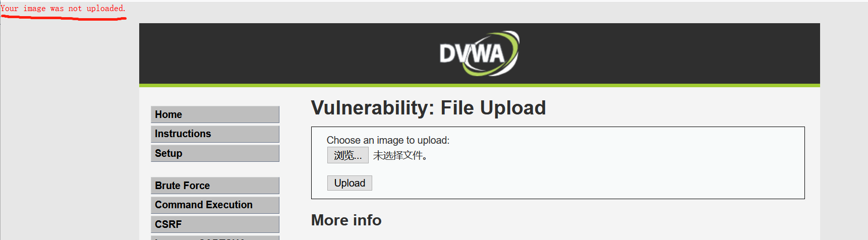868x240 pixels.
Task: Click the 浏览... browse file button
Action: pos(348,155)
